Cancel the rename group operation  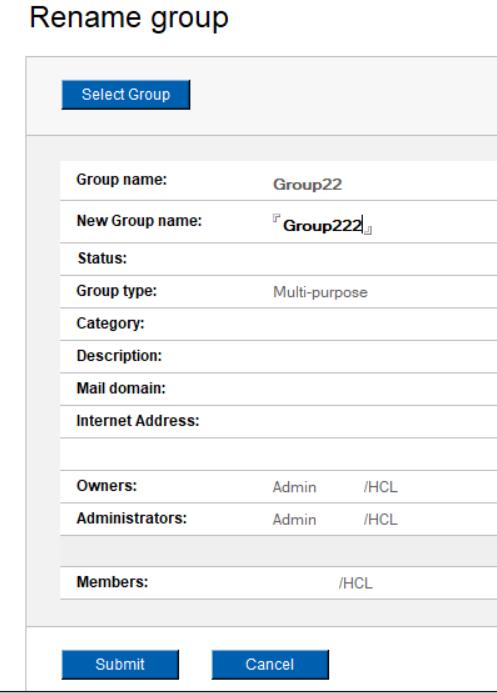pyautogui.click(x=270, y=664)
